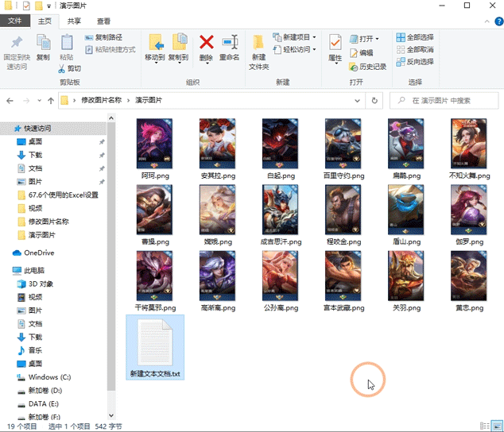This screenshot has width=504, height=432.
Task: Switch to the 主页 (Home) tab
Action: click(x=45, y=21)
